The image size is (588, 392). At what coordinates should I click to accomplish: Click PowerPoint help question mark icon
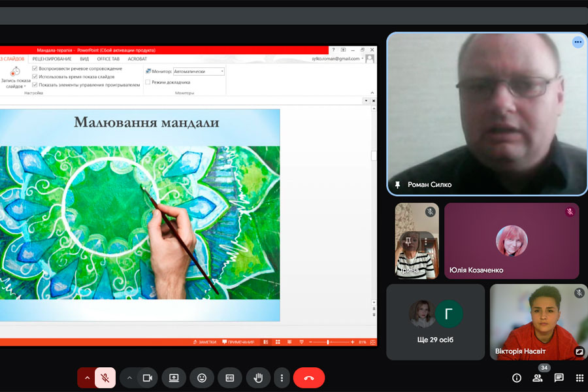tap(333, 50)
